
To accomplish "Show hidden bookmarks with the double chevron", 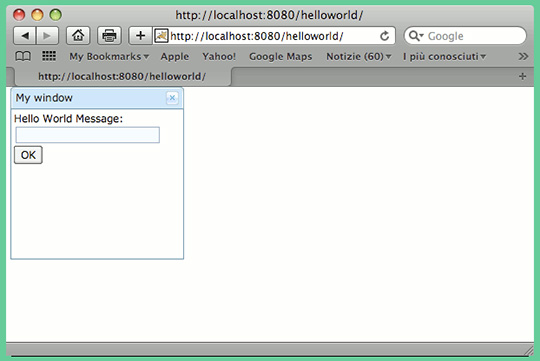I will coord(523,56).
